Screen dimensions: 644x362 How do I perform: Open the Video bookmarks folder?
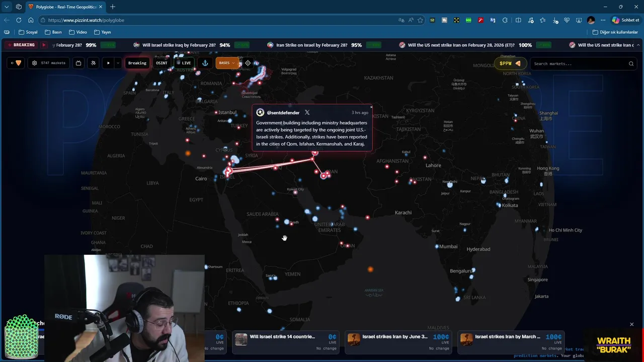pyautogui.click(x=78, y=32)
